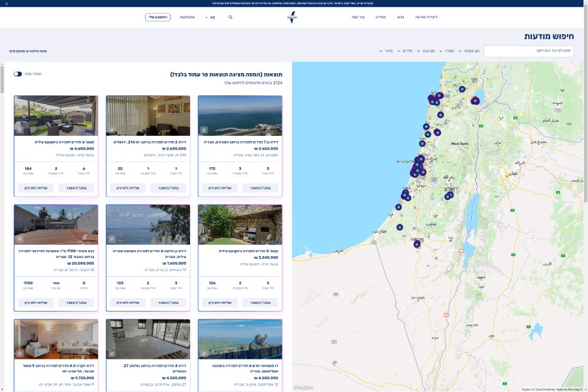Screen dimensions: 588x392
Task: Click the edit icon on the Jerusalem apartment photo
Action: pos(111,129)
